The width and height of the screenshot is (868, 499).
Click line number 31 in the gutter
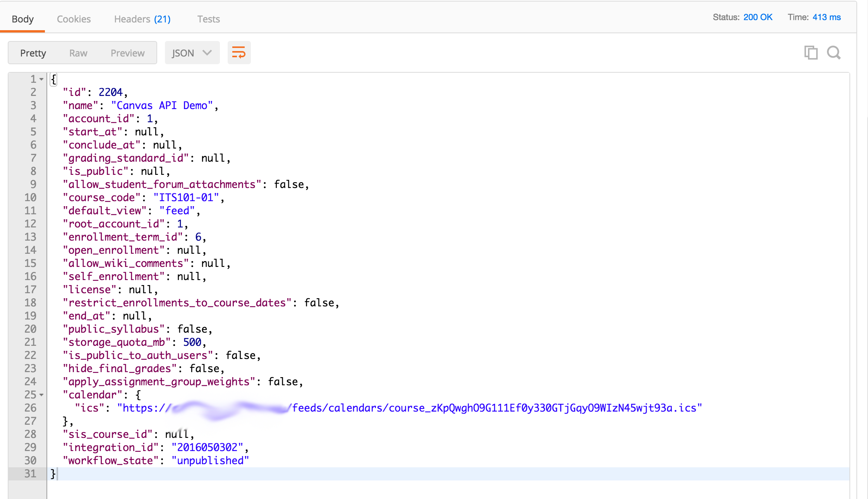pos(30,474)
